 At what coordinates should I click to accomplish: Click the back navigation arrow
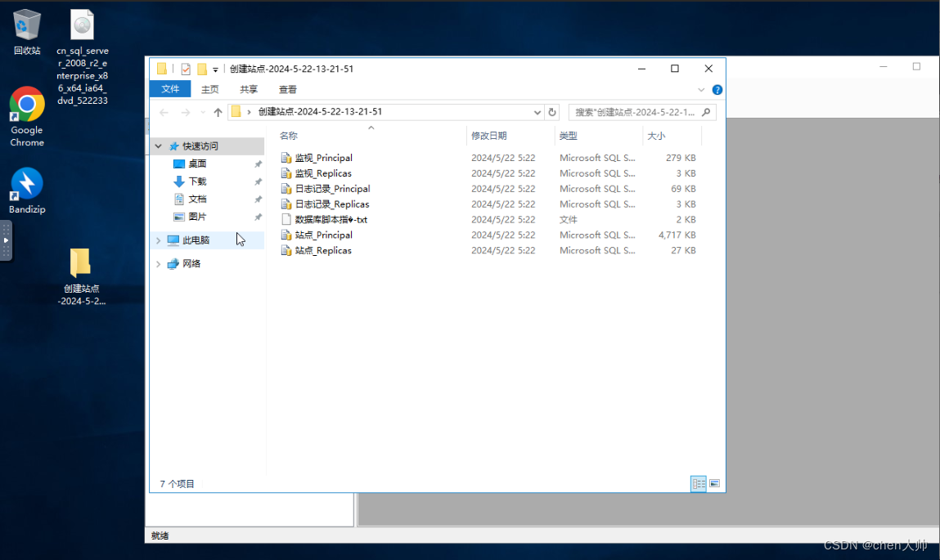[164, 112]
